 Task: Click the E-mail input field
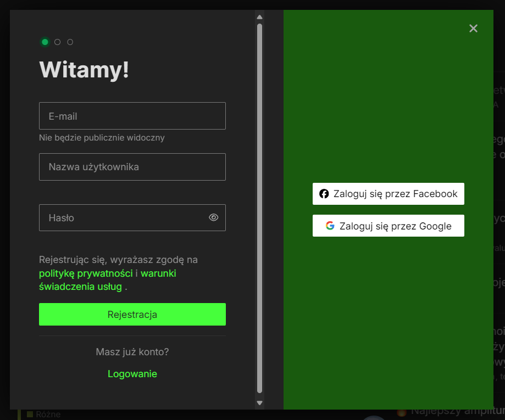[132, 116]
